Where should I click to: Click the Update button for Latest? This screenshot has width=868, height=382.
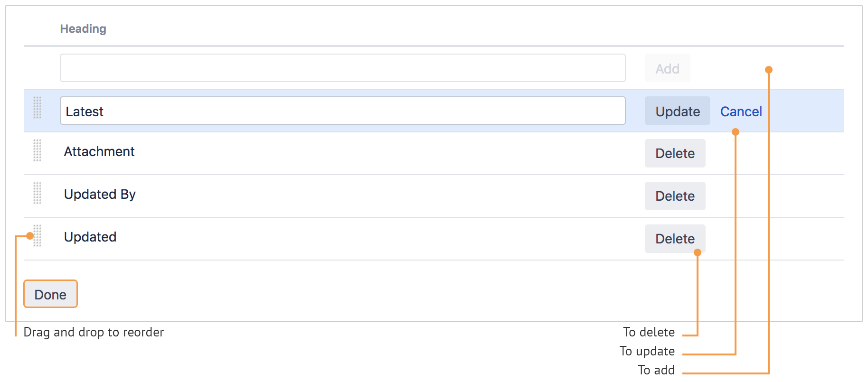[677, 111]
